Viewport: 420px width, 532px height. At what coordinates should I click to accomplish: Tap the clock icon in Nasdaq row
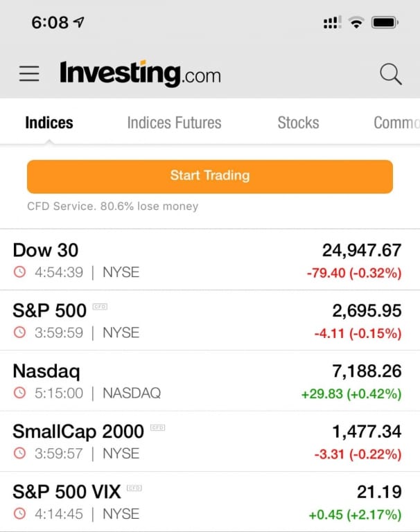(x=19, y=393)
